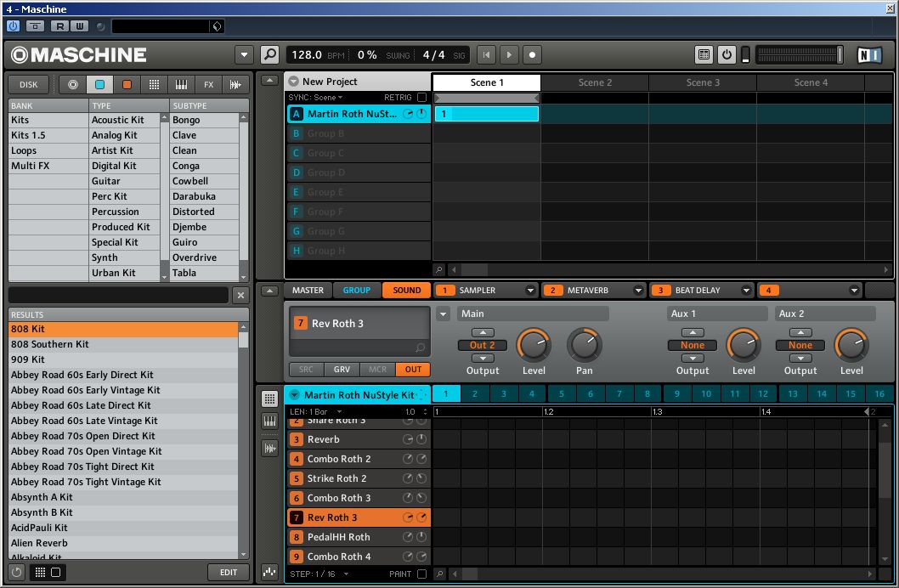This screenshot has width=899, height=588.
Task: Switch to the SOUND tab
Action: click(x=406, y=290)
